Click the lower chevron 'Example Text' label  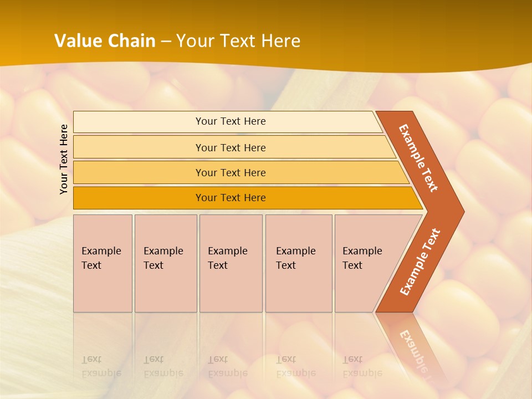click(x=420, y=262)
